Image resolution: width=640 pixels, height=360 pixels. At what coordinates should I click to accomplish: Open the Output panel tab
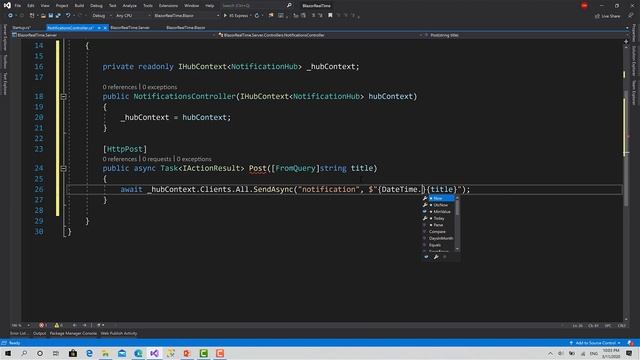39,333
